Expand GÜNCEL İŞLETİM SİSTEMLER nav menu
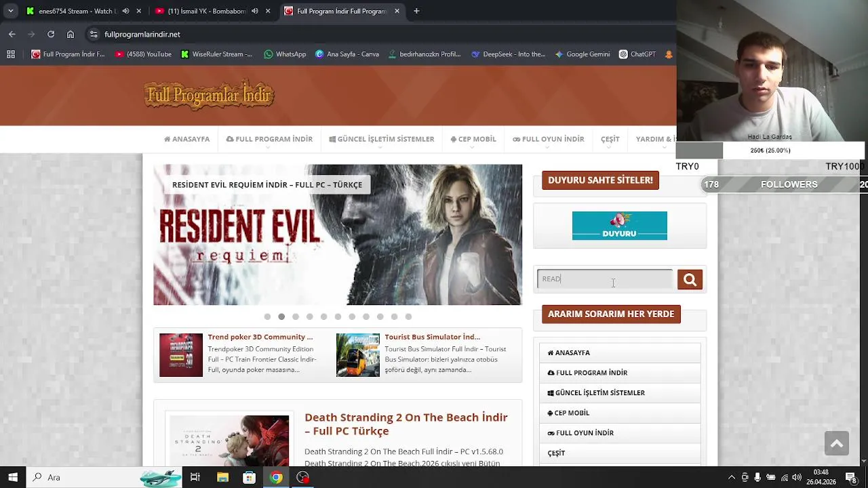The width and height of the screenshot is (868, 488). tap(381, 139)
